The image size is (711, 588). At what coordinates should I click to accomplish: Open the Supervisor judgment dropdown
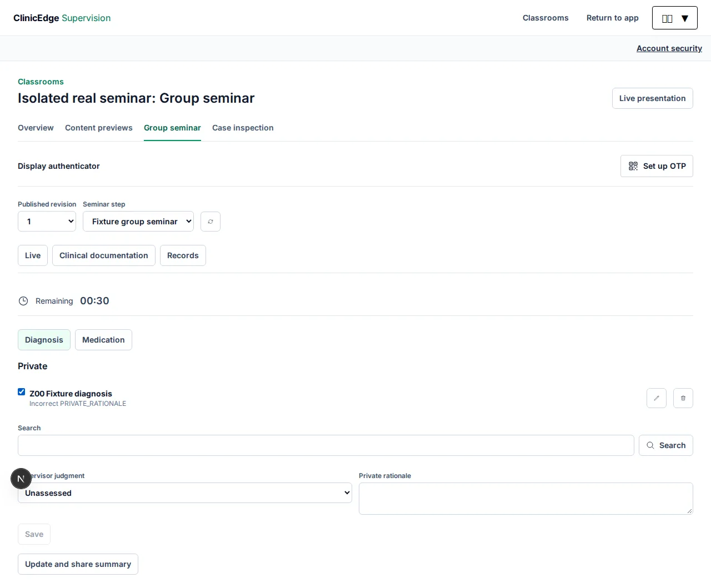[185, 493]
